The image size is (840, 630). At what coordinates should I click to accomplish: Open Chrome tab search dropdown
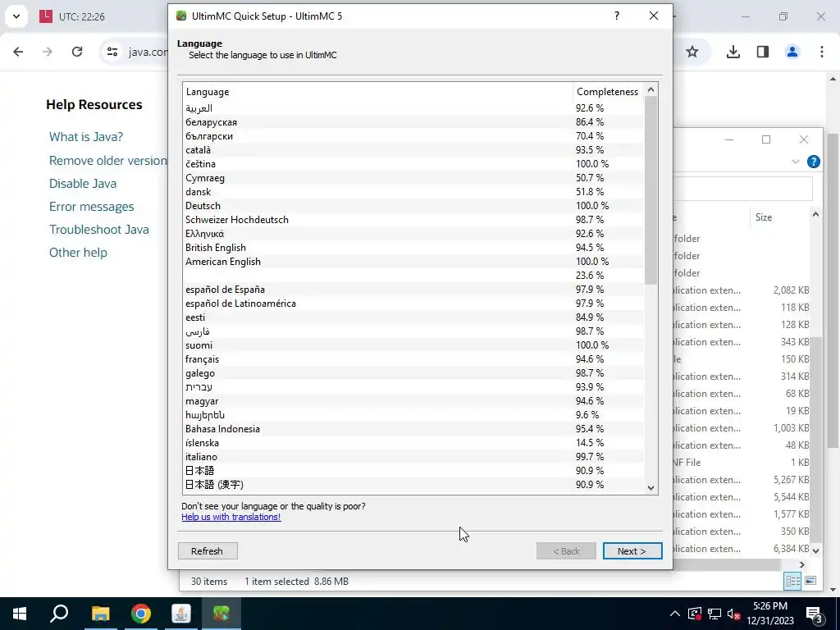coord(16,16)
